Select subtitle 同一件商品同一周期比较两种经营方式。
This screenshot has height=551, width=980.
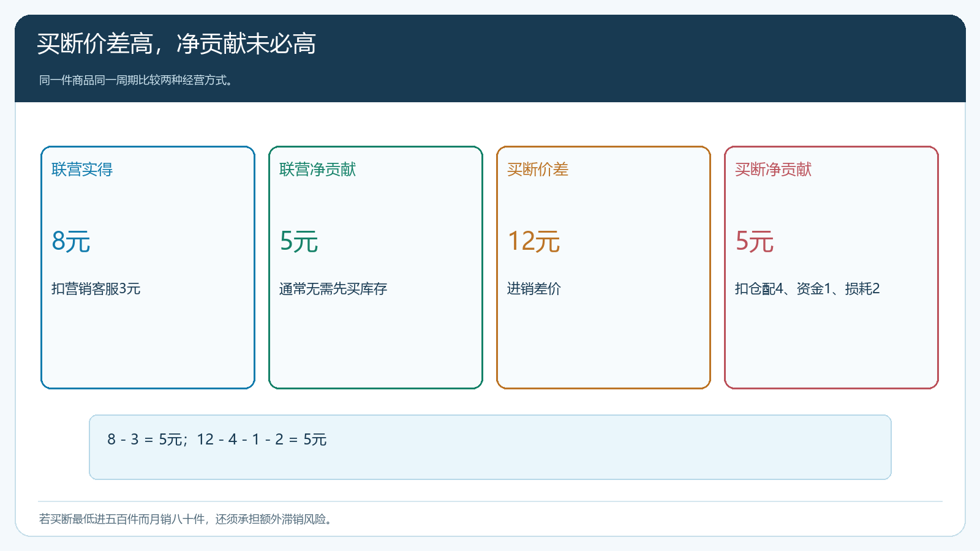click(x=137, y=80)
